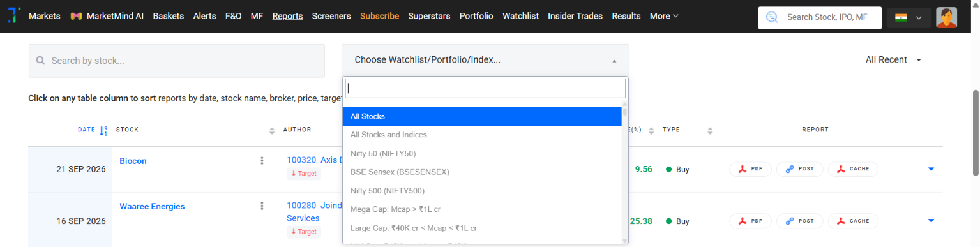Open CACHE copy of Biocon report
This screenshot has width=980, height=247.
(x=853, y=169)
